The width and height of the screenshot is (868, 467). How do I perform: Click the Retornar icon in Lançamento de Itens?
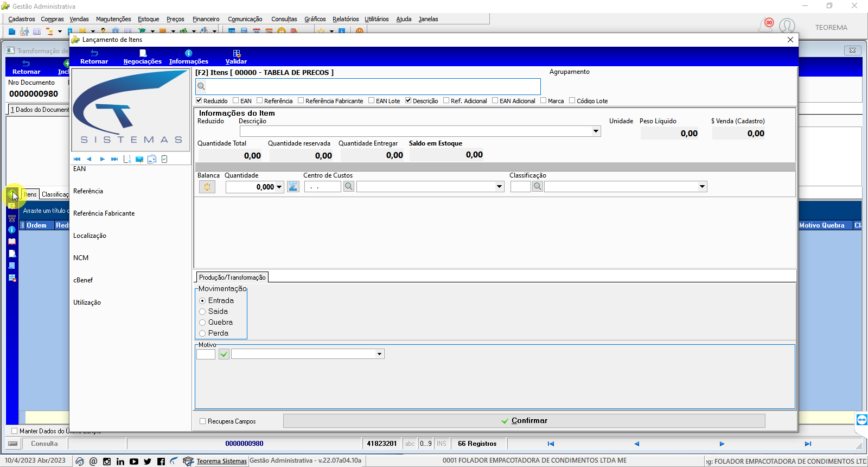coord(94,53)
